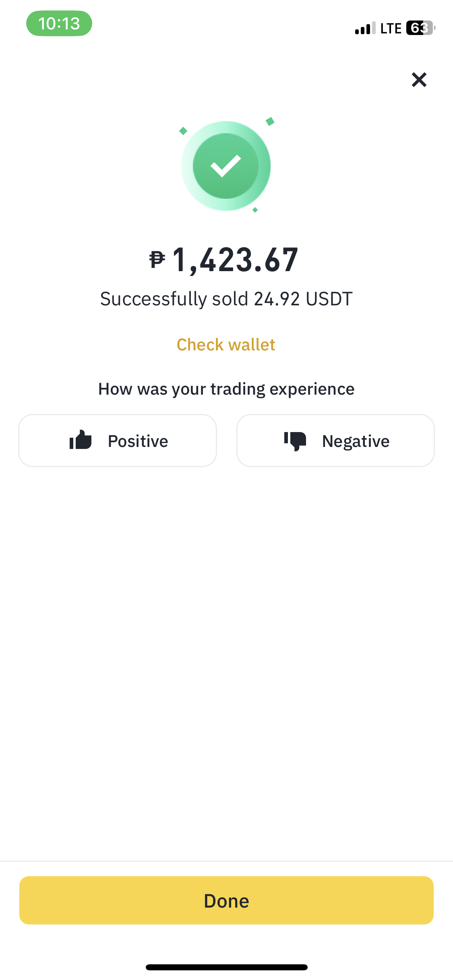Open the Check wallet link
Image resolution: width=453 pixels, height=980 pixels.
[226, 345]
